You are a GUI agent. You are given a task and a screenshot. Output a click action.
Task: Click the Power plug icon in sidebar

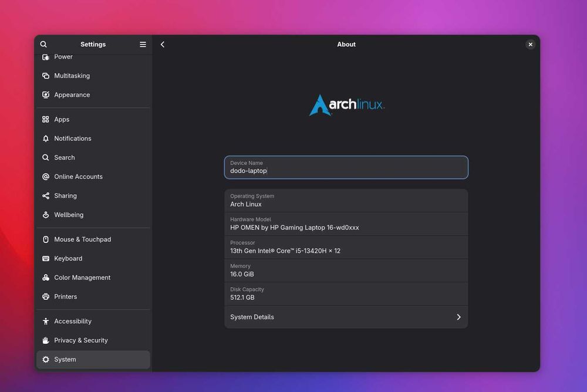click(46, 57)
